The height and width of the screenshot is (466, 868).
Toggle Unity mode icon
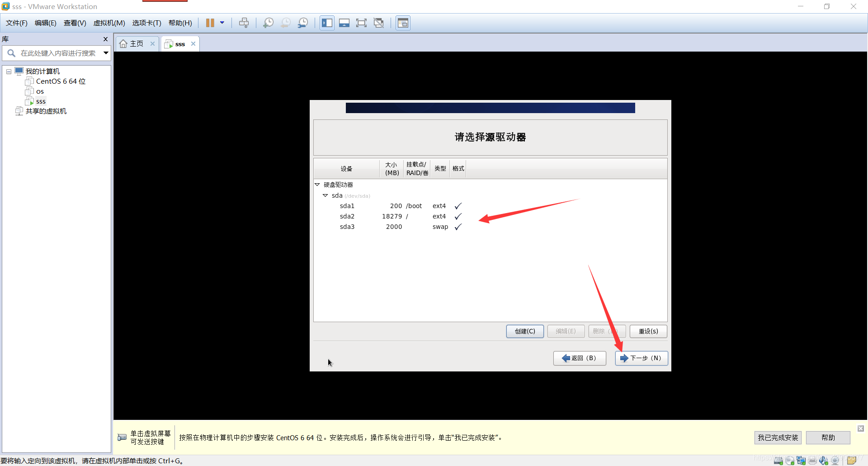coord(379,23)
